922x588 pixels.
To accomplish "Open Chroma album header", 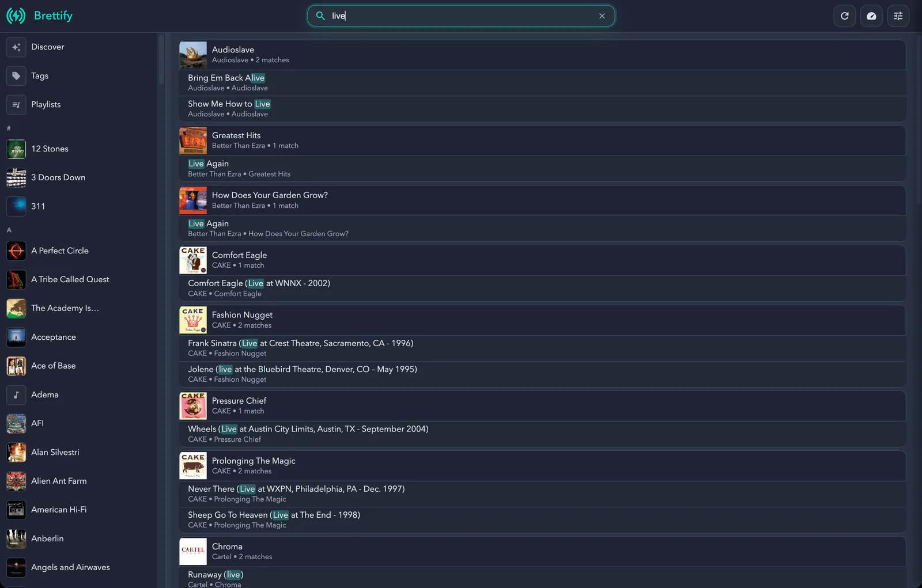I will [x=542, y=552].
